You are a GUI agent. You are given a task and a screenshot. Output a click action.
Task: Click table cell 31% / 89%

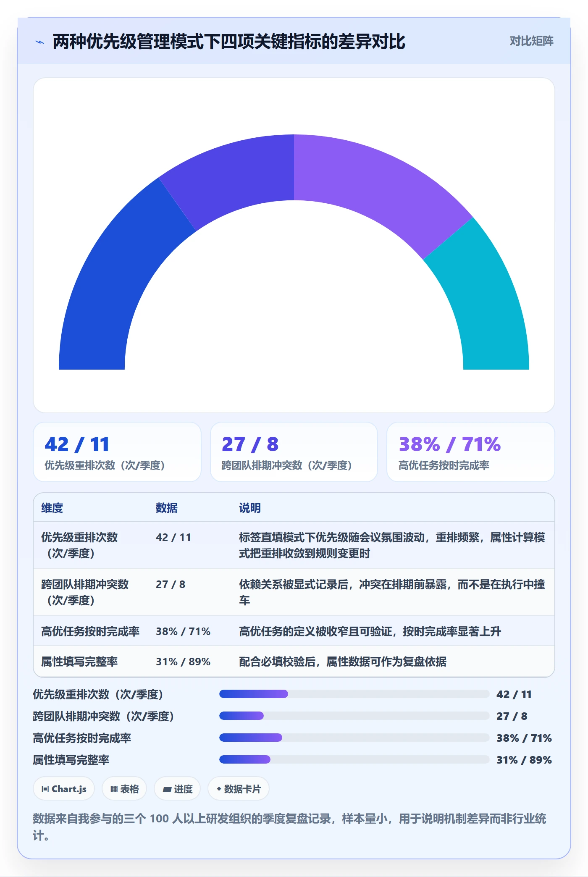183,662
